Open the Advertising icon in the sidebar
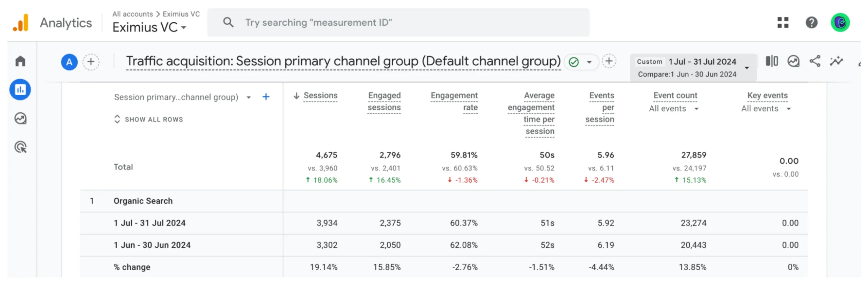The width and height of the screenshot is (868, 285). point(20,147)
